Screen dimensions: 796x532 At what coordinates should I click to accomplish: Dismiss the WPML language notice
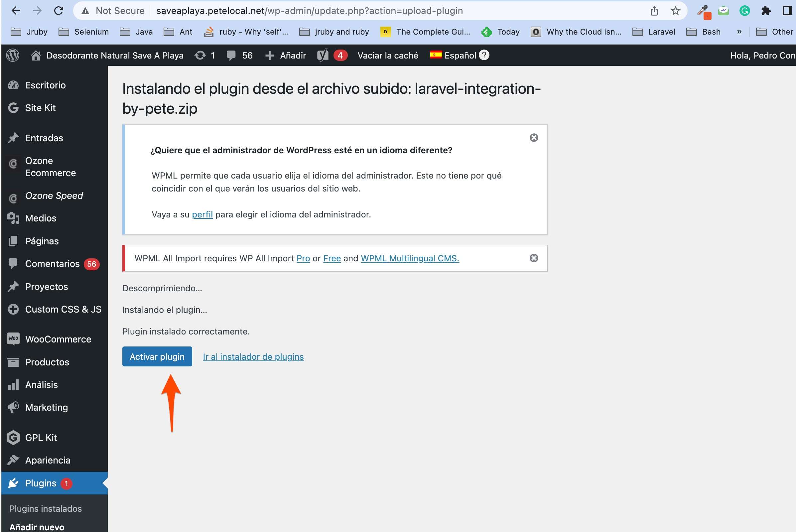534,138
